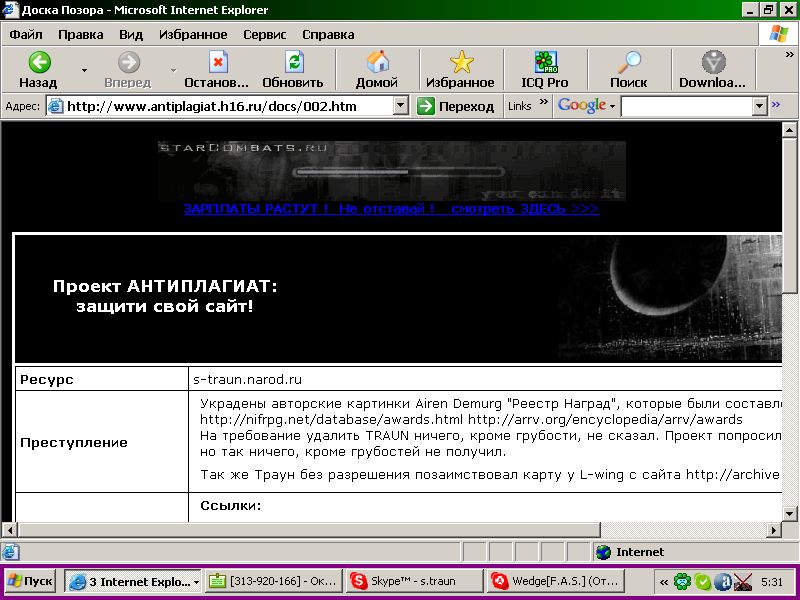
Task: Open the Избранное menu in the menu bar
Action: pyautogui.click(x=193, y=35)
